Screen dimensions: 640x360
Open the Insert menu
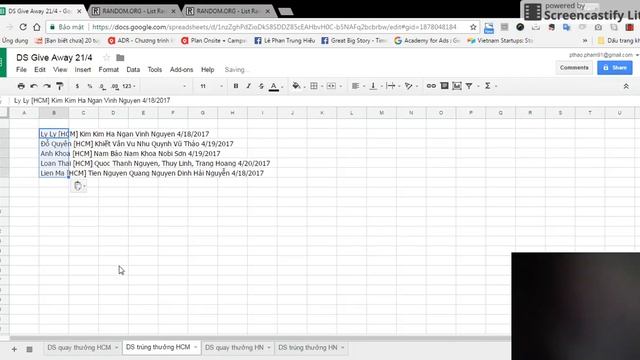(83, 70)
